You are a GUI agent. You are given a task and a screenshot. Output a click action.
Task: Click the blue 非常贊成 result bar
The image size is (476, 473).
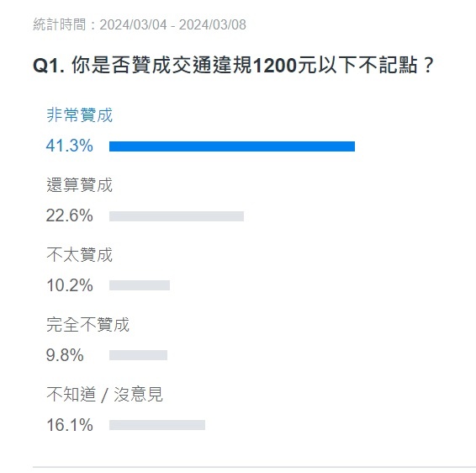tap(232, 146)
